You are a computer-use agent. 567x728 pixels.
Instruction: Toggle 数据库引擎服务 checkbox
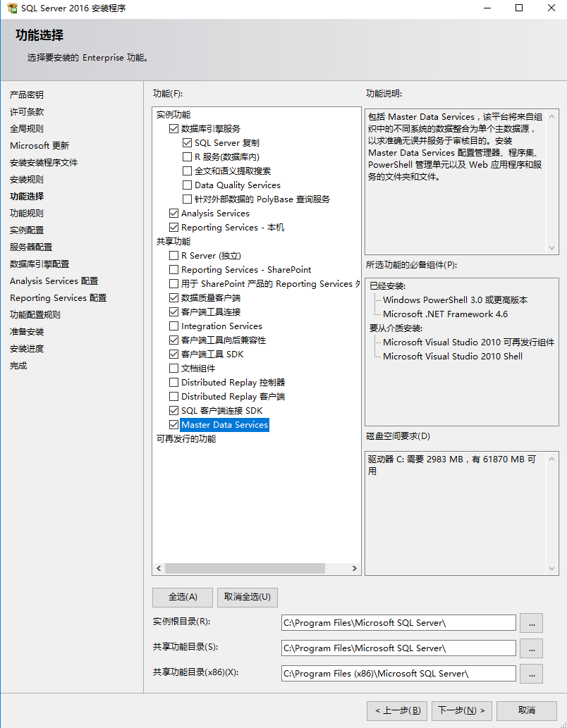tap(173, 128)
